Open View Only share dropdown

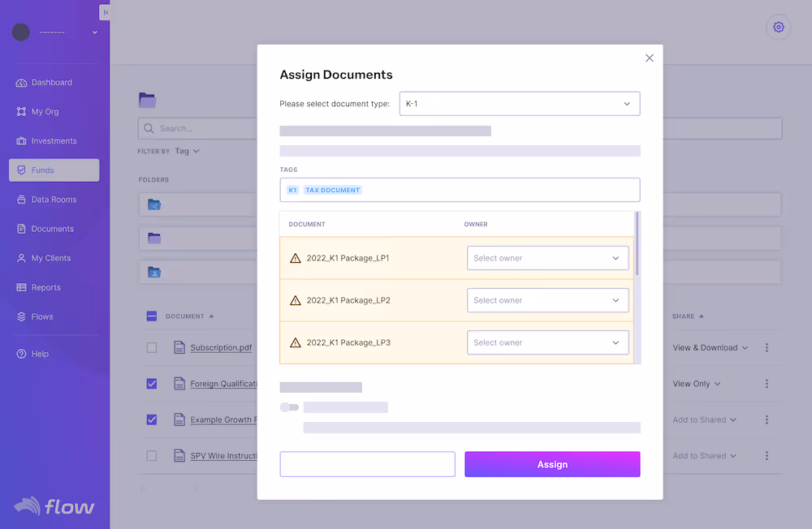tap(697, 384)
